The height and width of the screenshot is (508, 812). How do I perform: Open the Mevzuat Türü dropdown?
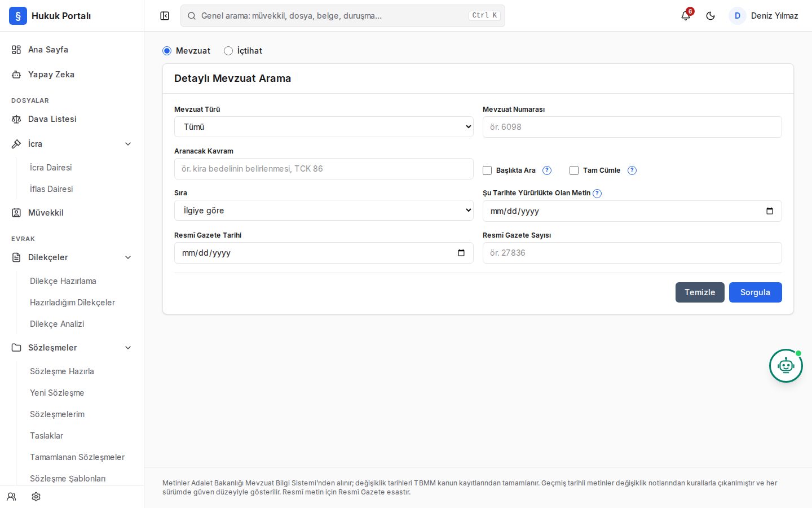click(324, 127)
